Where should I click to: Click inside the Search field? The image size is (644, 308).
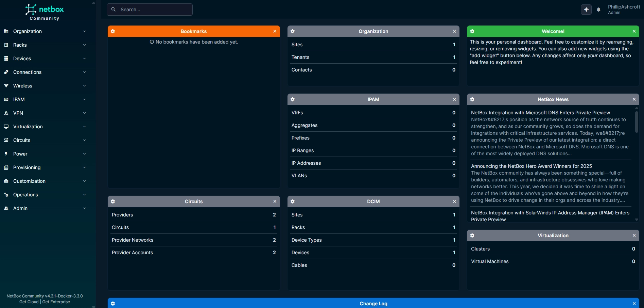(150, 10)
